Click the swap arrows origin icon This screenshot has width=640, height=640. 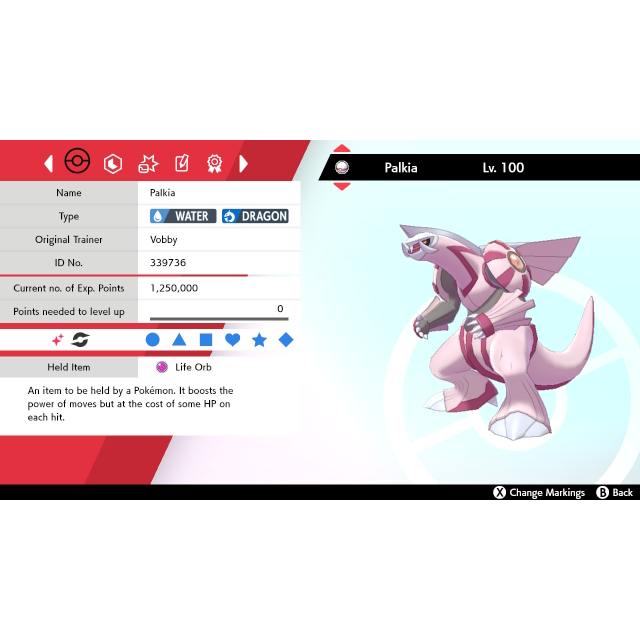80,340
